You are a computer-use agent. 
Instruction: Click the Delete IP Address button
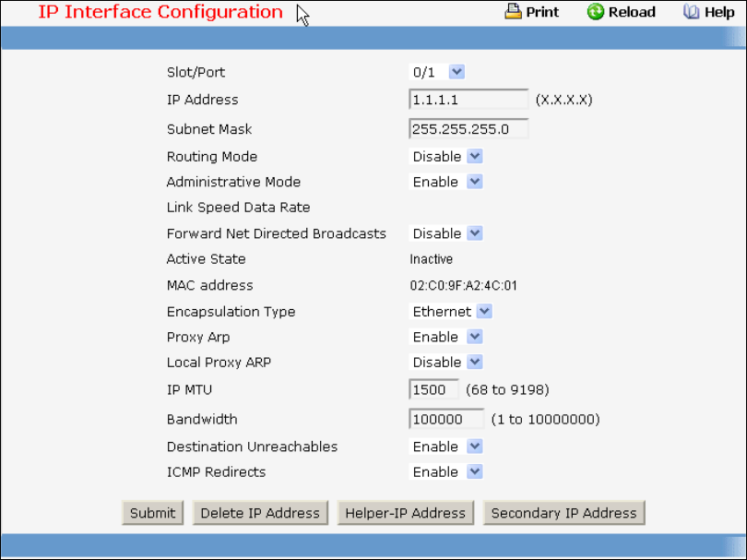tap(260, 513)
